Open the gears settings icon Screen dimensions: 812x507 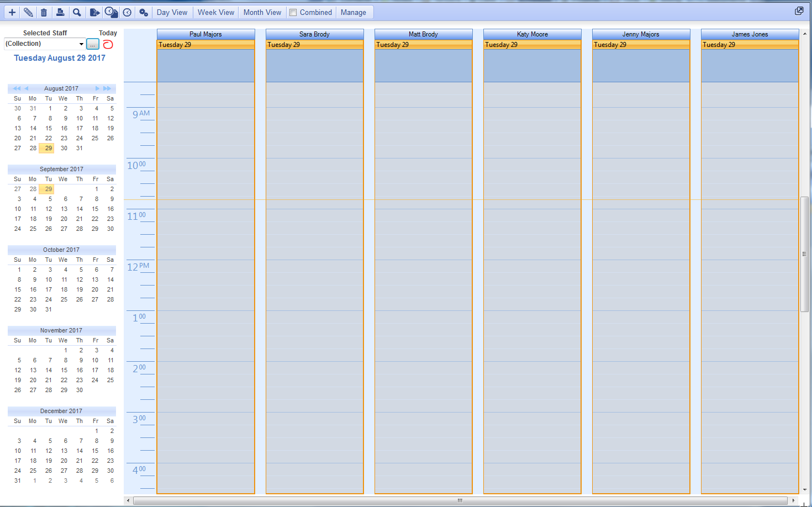click(x=144, y=12)
